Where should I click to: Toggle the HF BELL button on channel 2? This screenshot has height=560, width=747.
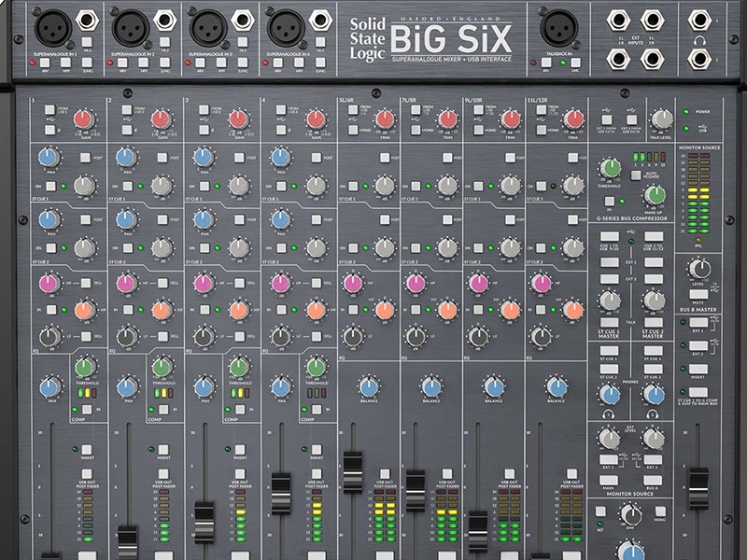(162, 284)
